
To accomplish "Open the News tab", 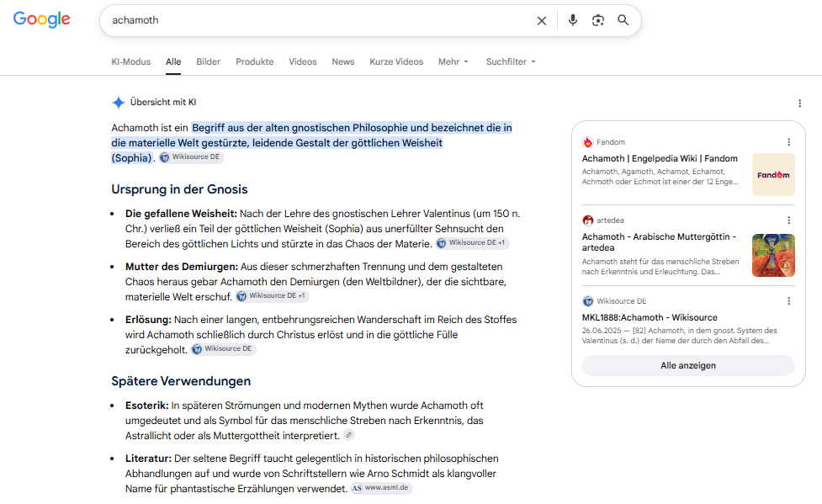I will pyautogui.click(x=342, y=62).
